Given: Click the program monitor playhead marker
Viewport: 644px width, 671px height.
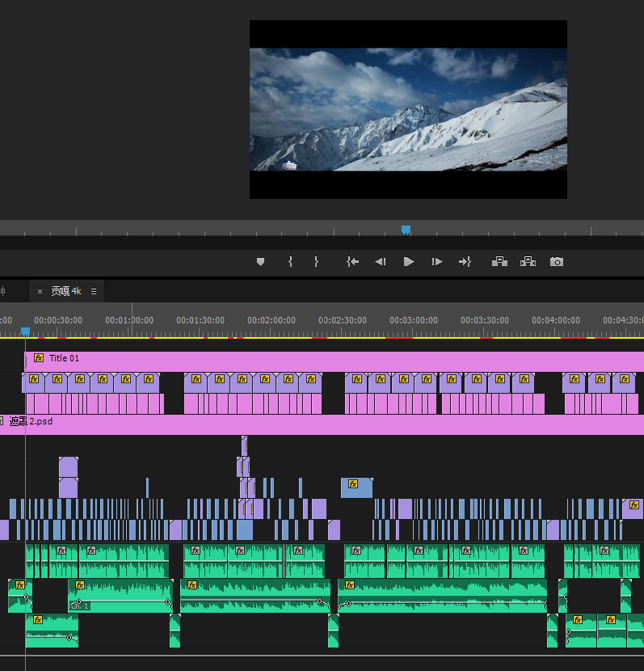Looking at the screenshot, I should (x=406, y=230).
